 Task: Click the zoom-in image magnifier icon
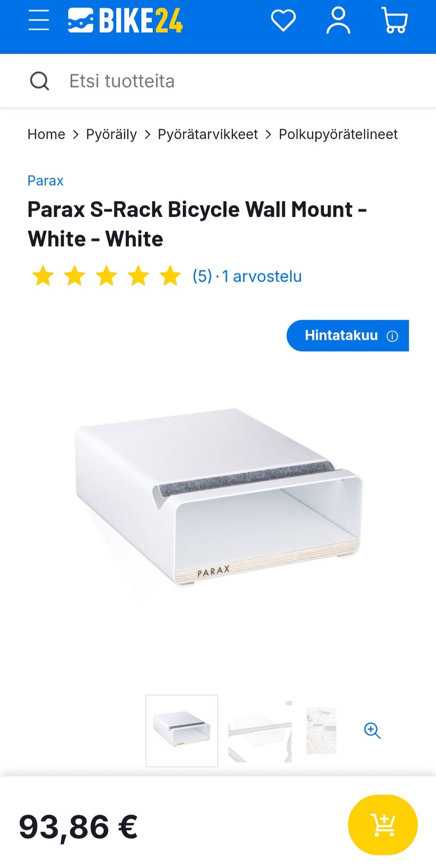[372, 731]
